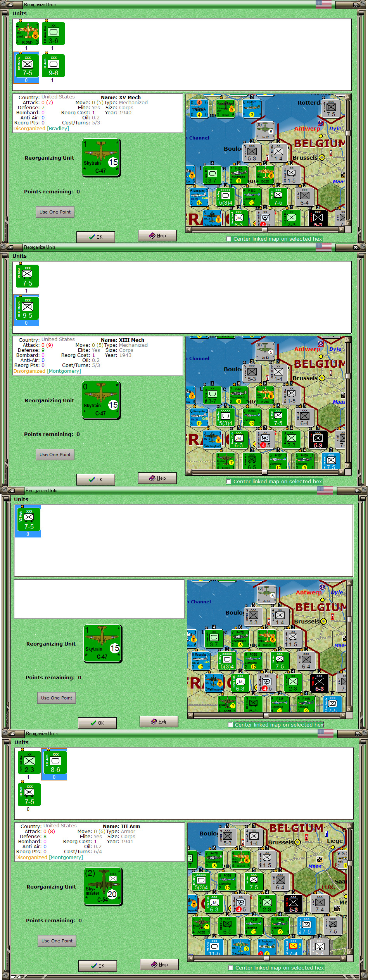Open Help in third window
Image resolution: width=368 pixels, height=980 pixels.
click(159, 722)
